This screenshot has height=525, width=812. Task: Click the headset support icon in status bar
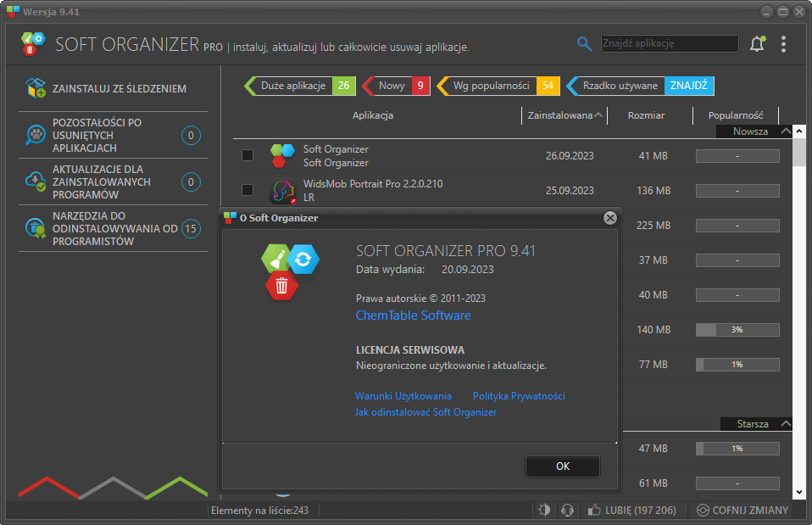(x=567, y=511)
